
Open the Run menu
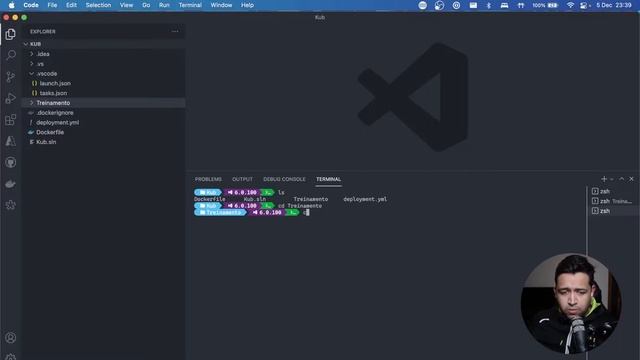coord(164,5)
